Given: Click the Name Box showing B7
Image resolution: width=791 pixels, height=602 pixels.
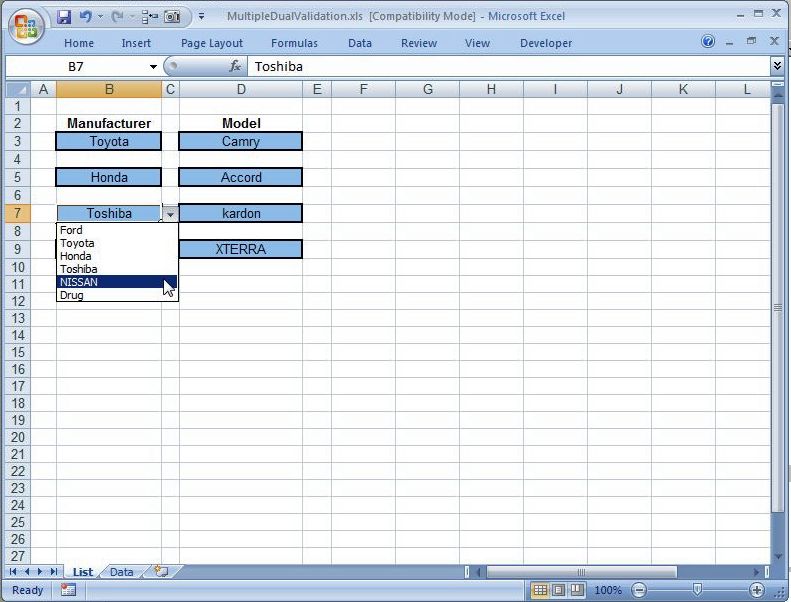Looking at the screenshot, I should tap(77, 67).
